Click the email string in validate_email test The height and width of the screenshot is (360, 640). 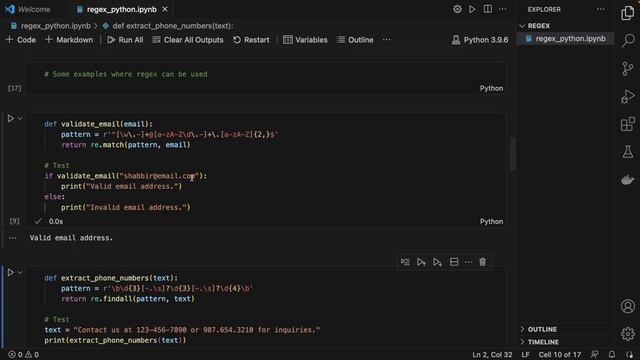click(158, 176)
